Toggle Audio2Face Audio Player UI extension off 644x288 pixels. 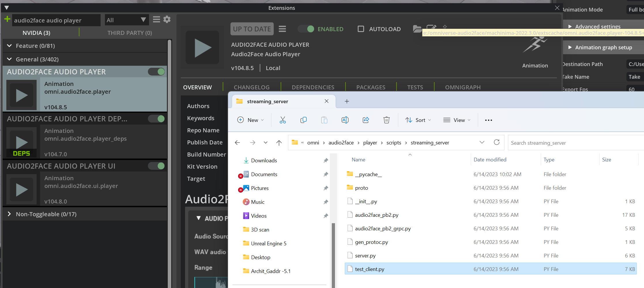point(157,166)
